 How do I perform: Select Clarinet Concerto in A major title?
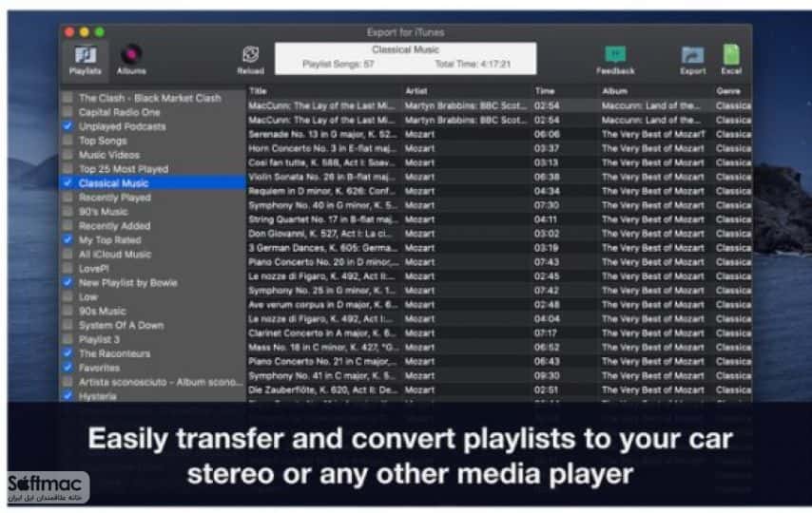pyautogui.click(x=322, y=332)
